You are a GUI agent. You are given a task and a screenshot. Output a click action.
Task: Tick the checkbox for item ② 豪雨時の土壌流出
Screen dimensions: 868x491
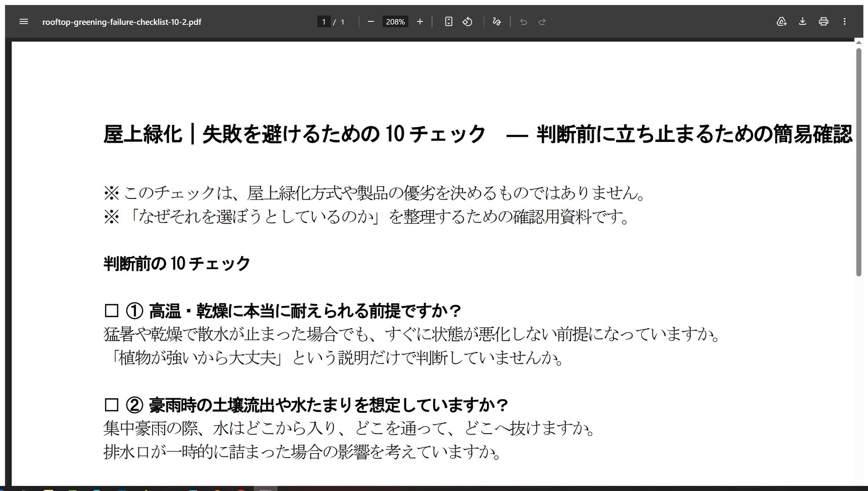pos(111,405)
